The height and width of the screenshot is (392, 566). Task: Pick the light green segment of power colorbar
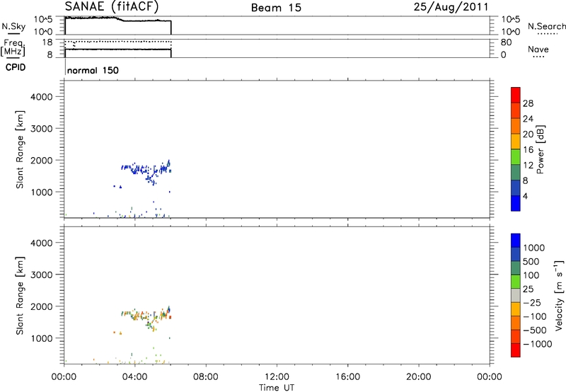tap(516, 157)
